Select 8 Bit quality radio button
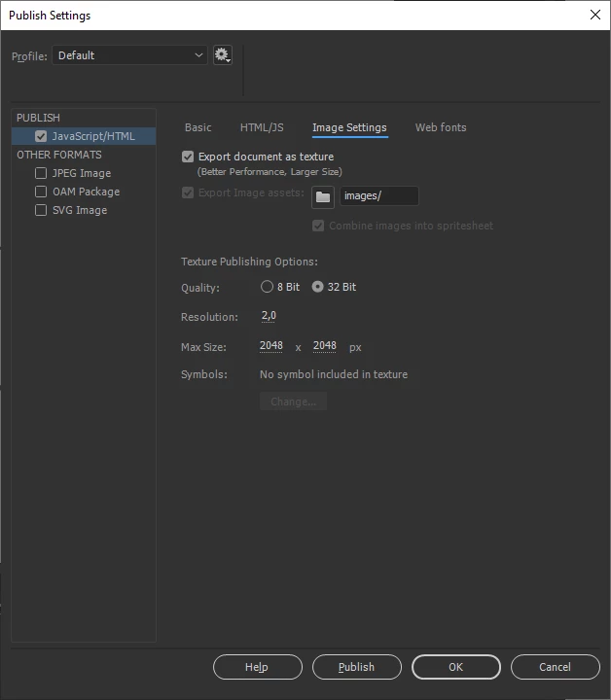611x700 pixels. click(267, 287)
